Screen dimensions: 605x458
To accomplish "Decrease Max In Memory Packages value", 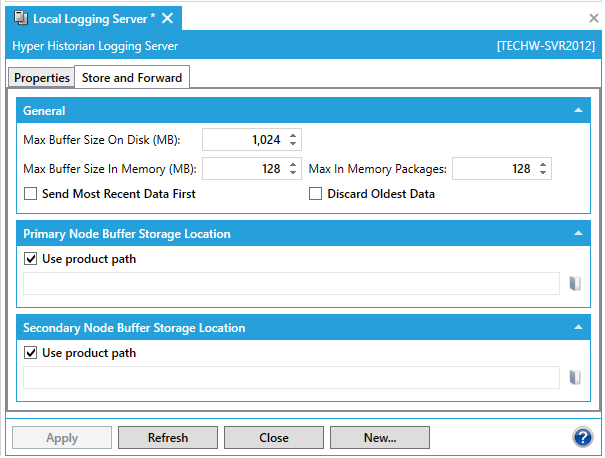I will [x=542, y=173].
